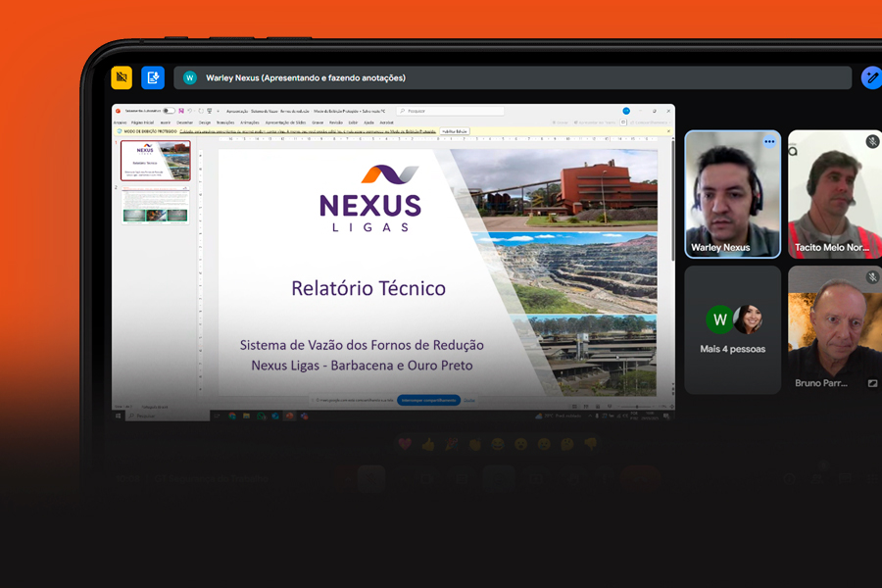Select Warley Nexus video tile

point(732,195)
